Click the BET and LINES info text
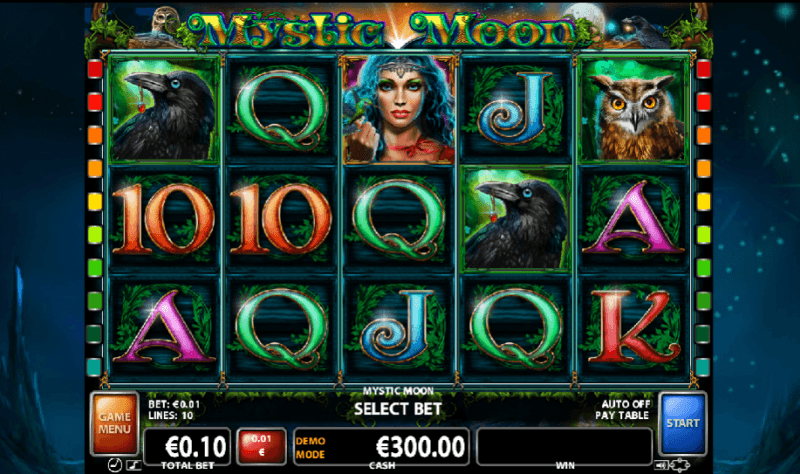The width and height of the screenshot is (800, 474). pyautogui.click(x=174, y=410)
